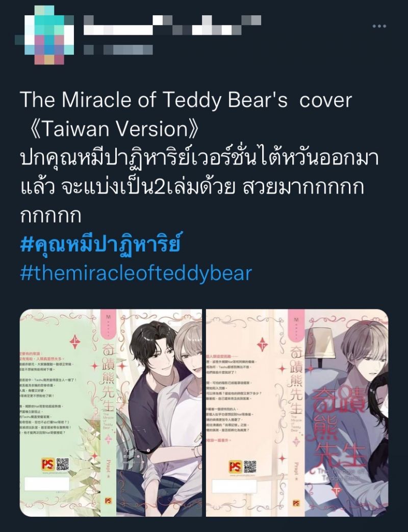The height and width of the screenshot is (532, 408).
Task: Click small PS logo on green cover spine
Action: point(108,500)
